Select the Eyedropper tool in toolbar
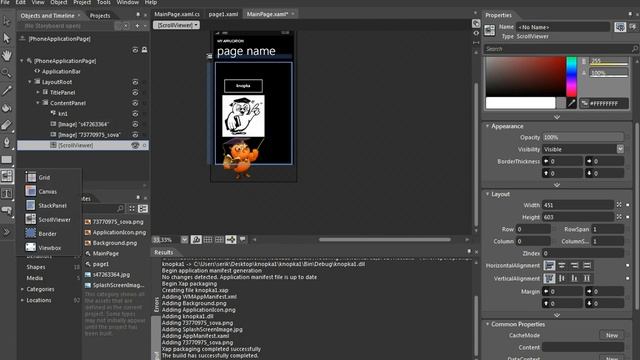This screenshot has width=640, height=360. (7, 90)
